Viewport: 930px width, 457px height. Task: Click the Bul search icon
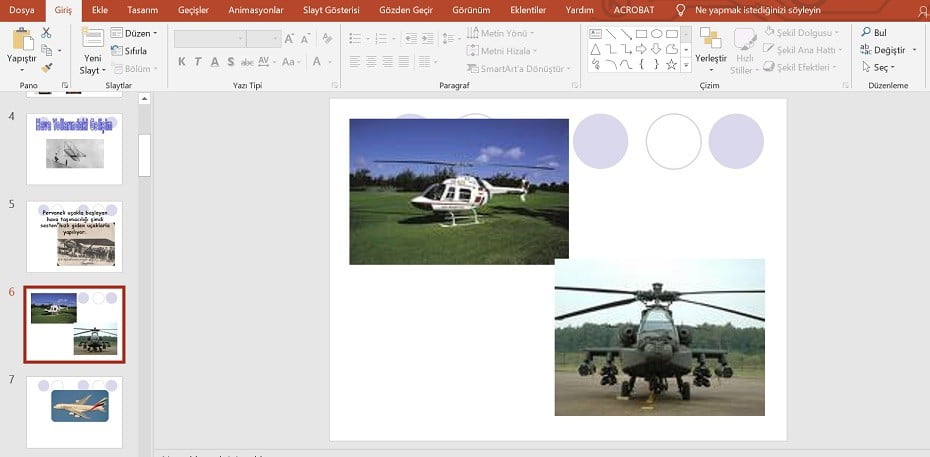tap(867, 33)
